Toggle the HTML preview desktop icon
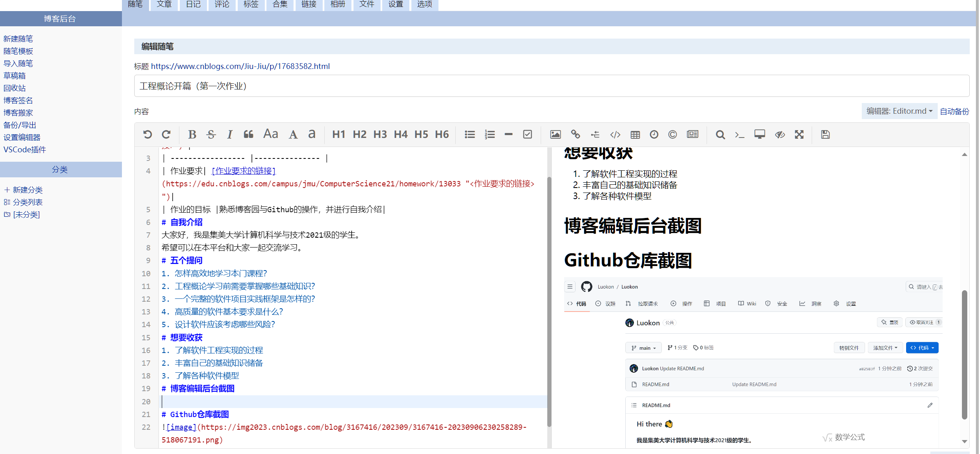Screen dimensions: 980x454 click(x=760, y=134)
